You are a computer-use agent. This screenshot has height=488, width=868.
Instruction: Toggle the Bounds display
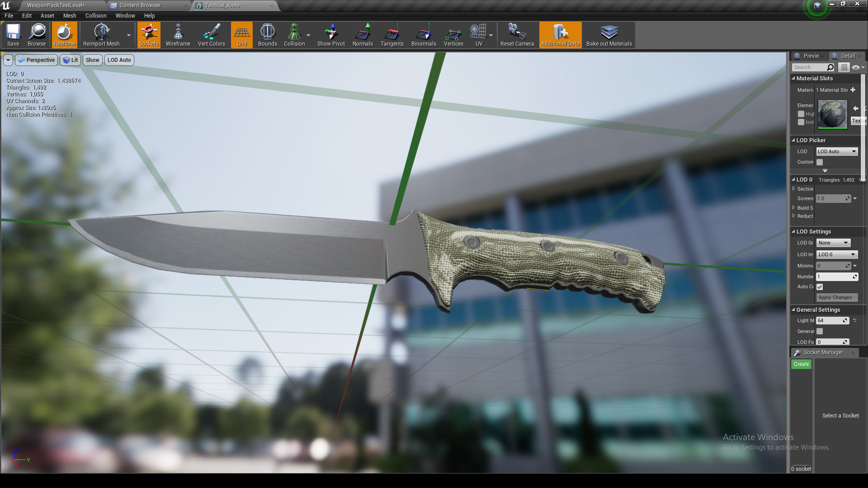click(267, 35)
